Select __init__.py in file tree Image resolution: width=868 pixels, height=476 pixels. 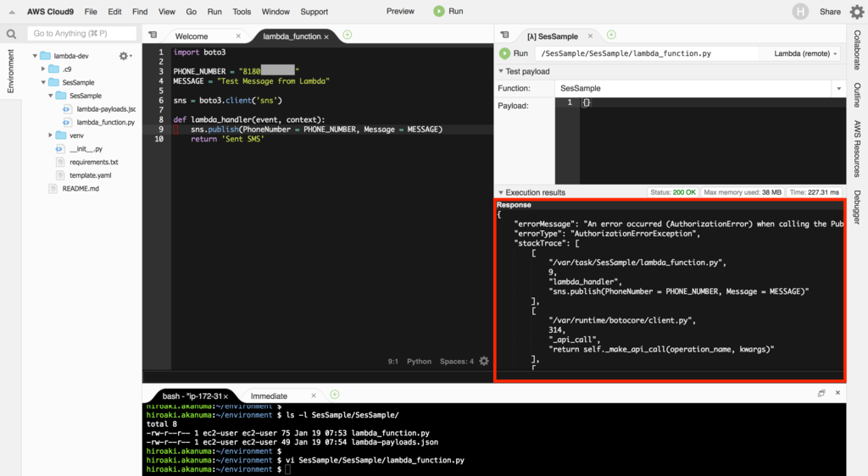click(86, 149)
